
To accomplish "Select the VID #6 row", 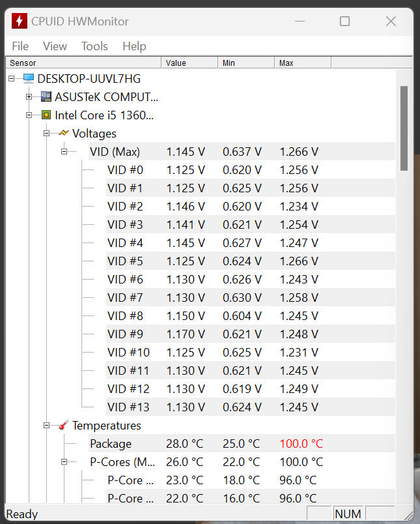I will coord(251,280).
